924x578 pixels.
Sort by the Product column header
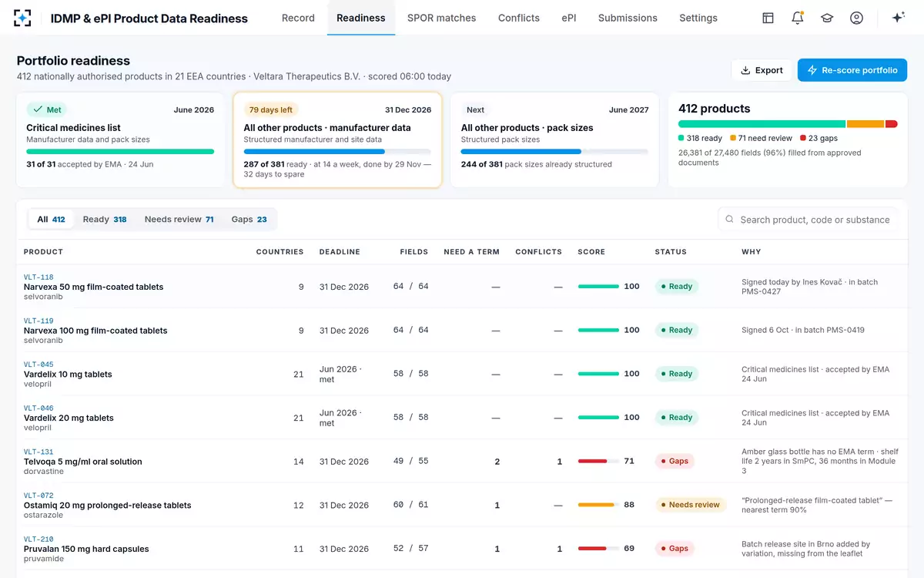[x=43, y=252]
